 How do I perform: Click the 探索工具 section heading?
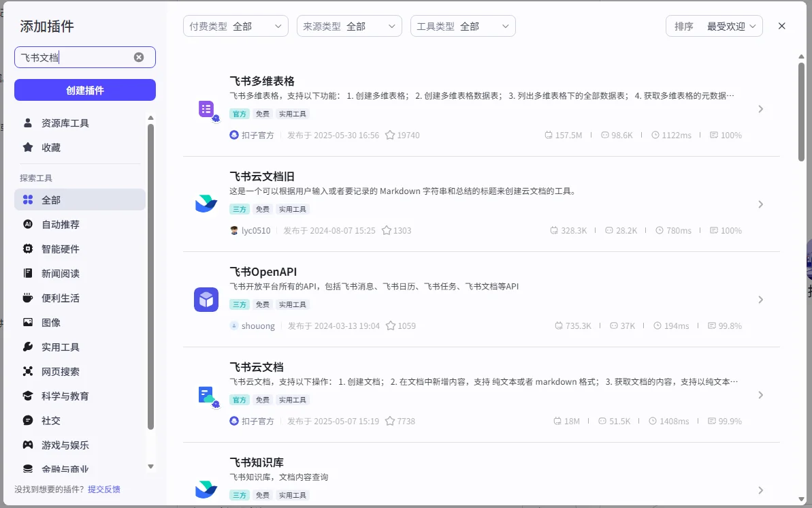click(x=35, y=178)
